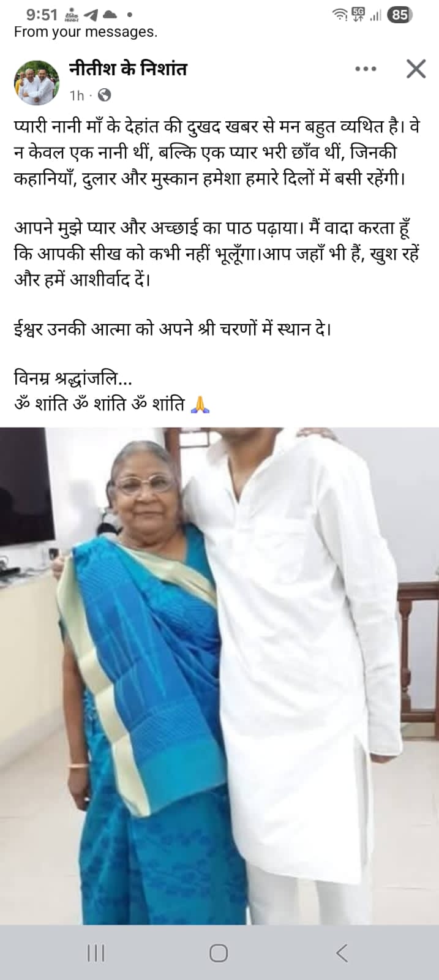Image resolution: width=439 pixels, height=980 pixels.
Task: Tap the battery indicator showing 85
Action: [x=400, y=15]
